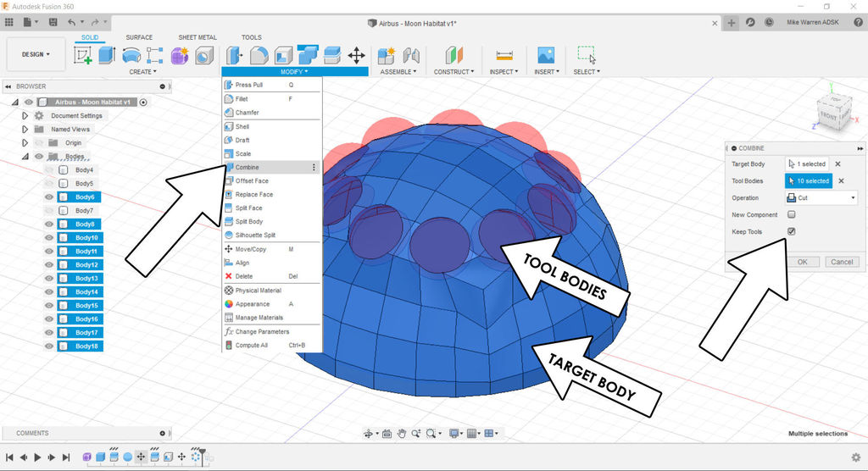
Task: Click the Look At navigation icon
Action: (387, 434)
